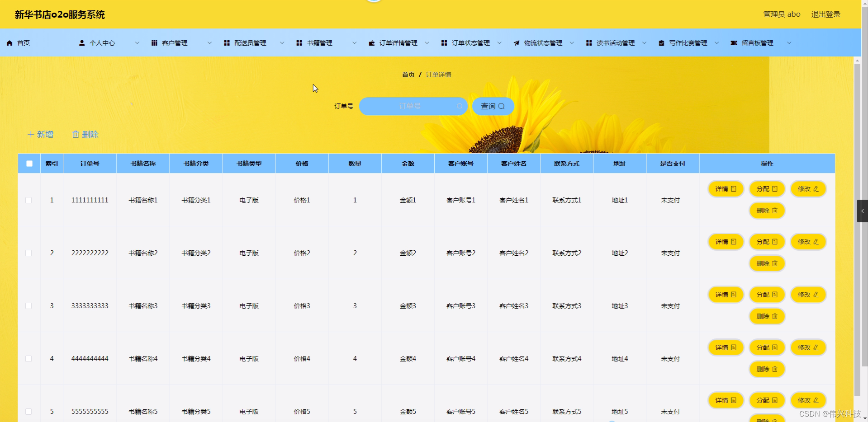Viewport: 868px width, 422px height.
Task: Click the 订单详情管理 icon
Action: point(372,43)
